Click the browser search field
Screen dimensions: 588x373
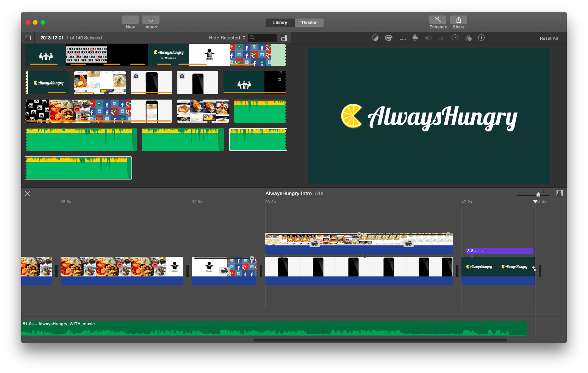tap(263, 38)
